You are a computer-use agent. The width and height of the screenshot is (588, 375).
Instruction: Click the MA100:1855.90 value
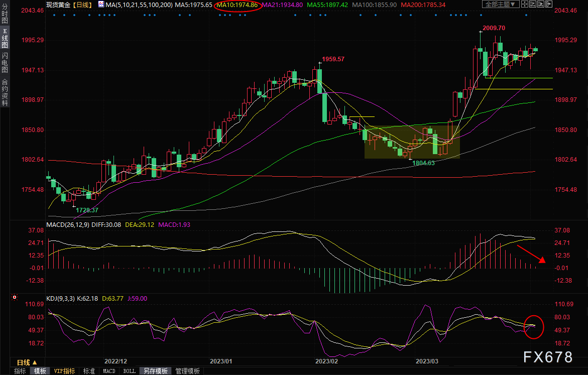pos(374,5)
